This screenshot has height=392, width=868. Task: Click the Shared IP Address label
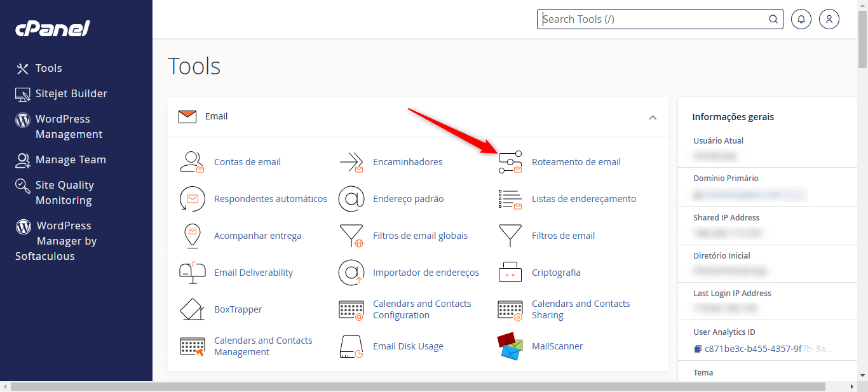pos(726,217)
